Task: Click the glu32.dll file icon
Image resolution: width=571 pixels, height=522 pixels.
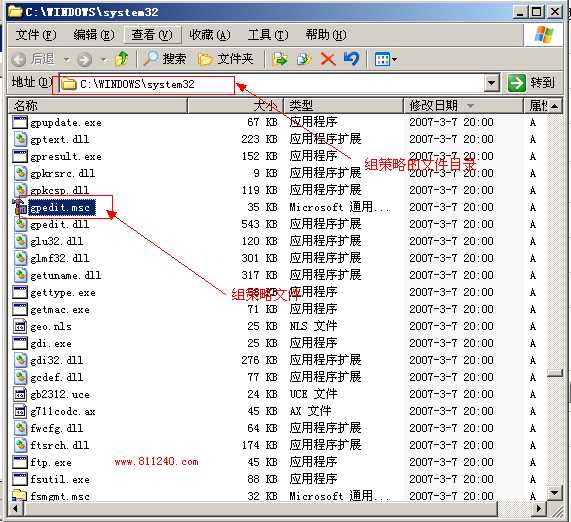Action: (x=20, y=241)
